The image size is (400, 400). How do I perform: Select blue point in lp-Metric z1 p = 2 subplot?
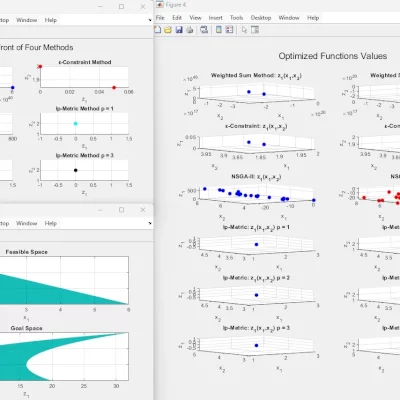pyautogui.click(x=256, y=295)
